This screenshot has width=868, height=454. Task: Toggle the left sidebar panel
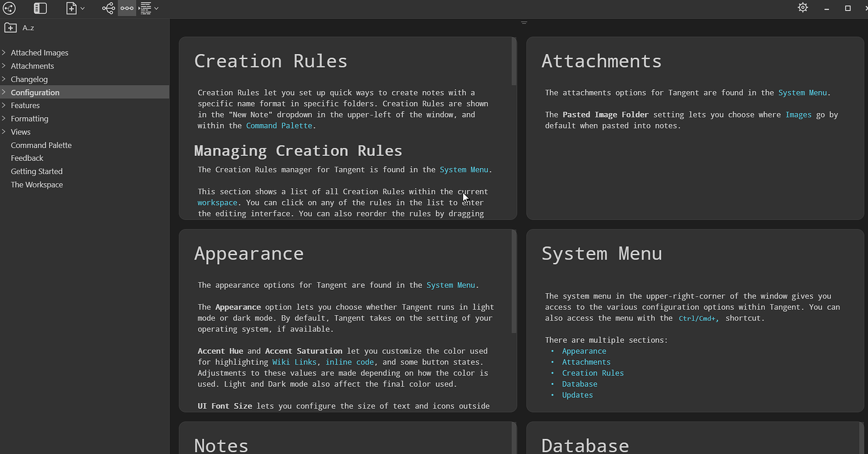(40, 8)
